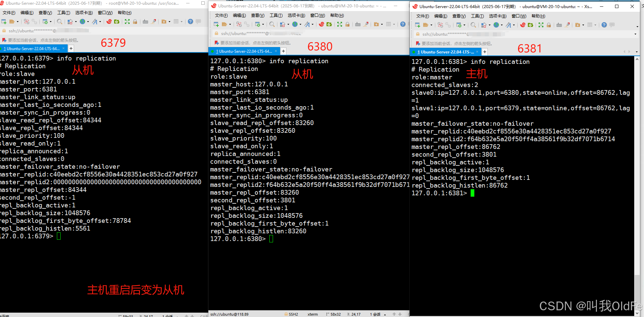
Task: Open 帮助(H) menu in 6381 window
Action: [538, 16]
